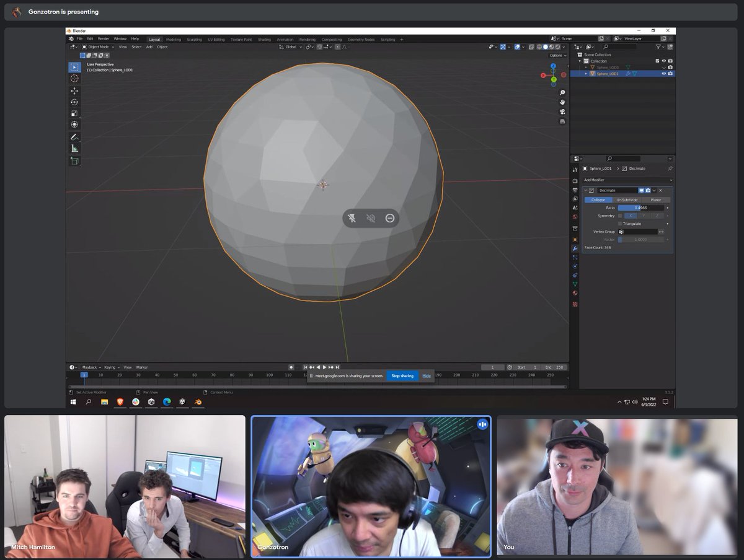Toggle visibility eye for Collection
Screen dimensions: 744x560
(x=663, y=61)
